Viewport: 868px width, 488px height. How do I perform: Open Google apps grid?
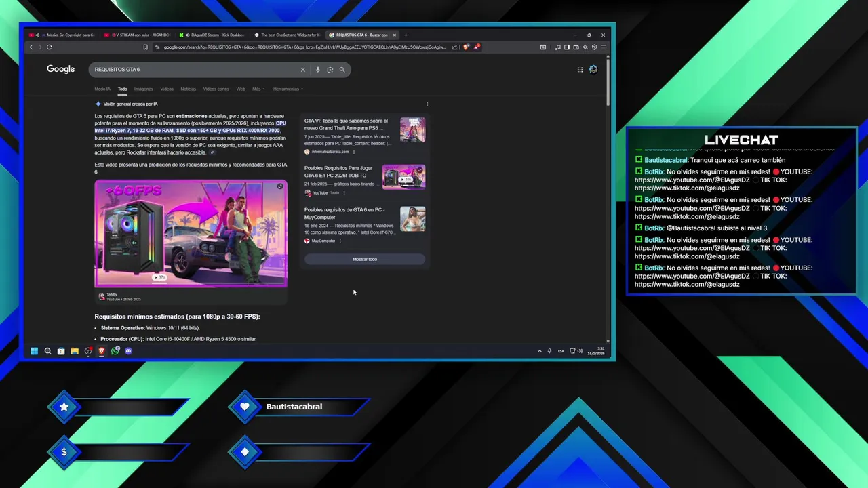pos(580,70)
